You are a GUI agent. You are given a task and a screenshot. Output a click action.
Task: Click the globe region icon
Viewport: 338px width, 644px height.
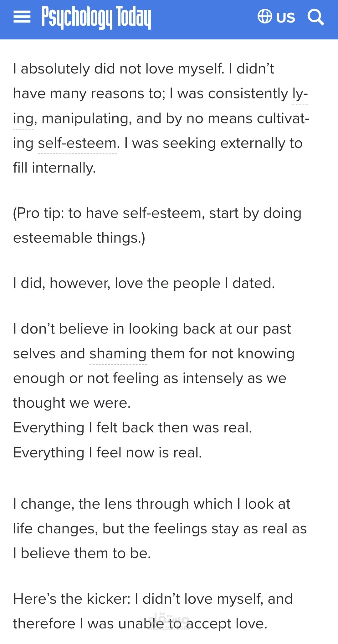pyautogui.click(x=265, y=17)
